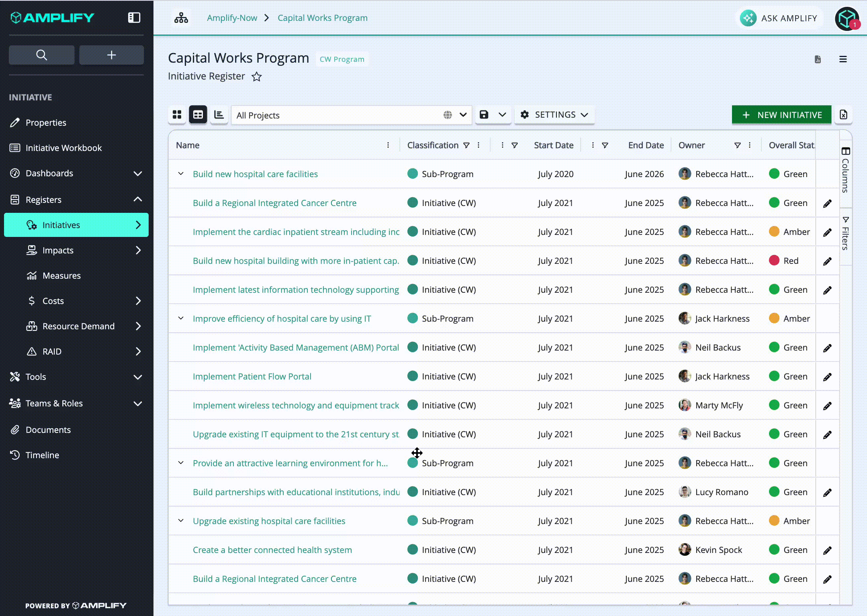
Task: Edit the Build new hospital building row
Action: 827,261
